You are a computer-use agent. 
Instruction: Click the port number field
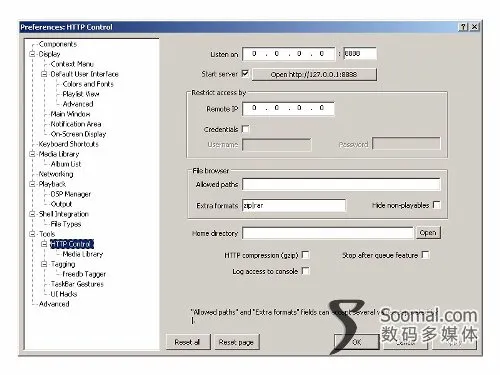pyautogui.click(x=360, y=54)
